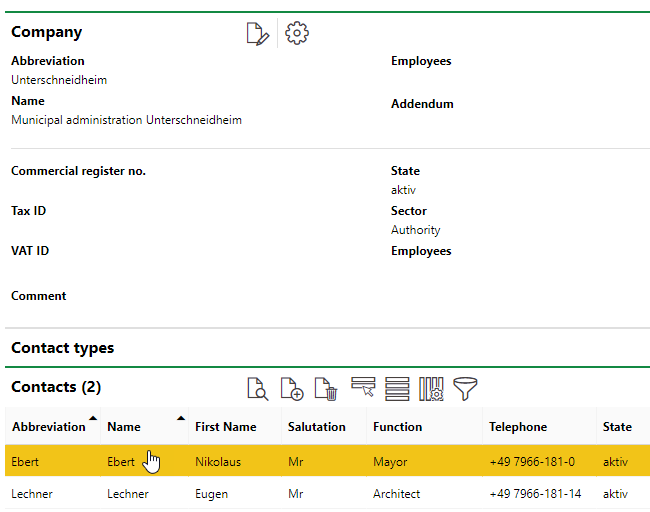Click the Authority sector value
Image resolution: width=650 pixels, height=512 pixels.
click(x=415, y=230)
